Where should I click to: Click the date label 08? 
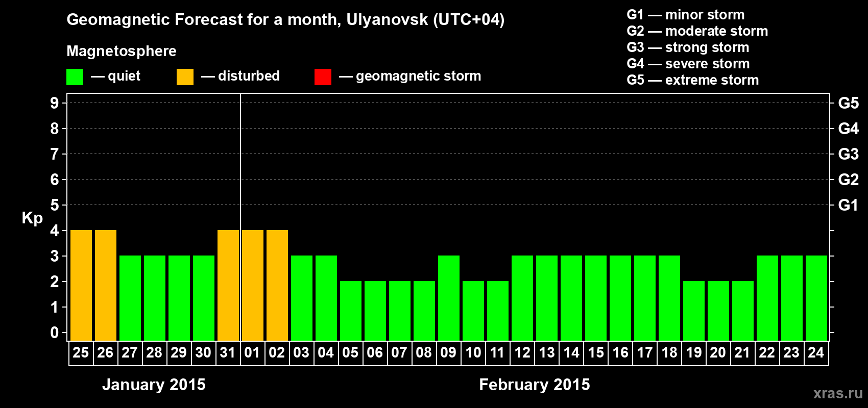click(424, 353)
